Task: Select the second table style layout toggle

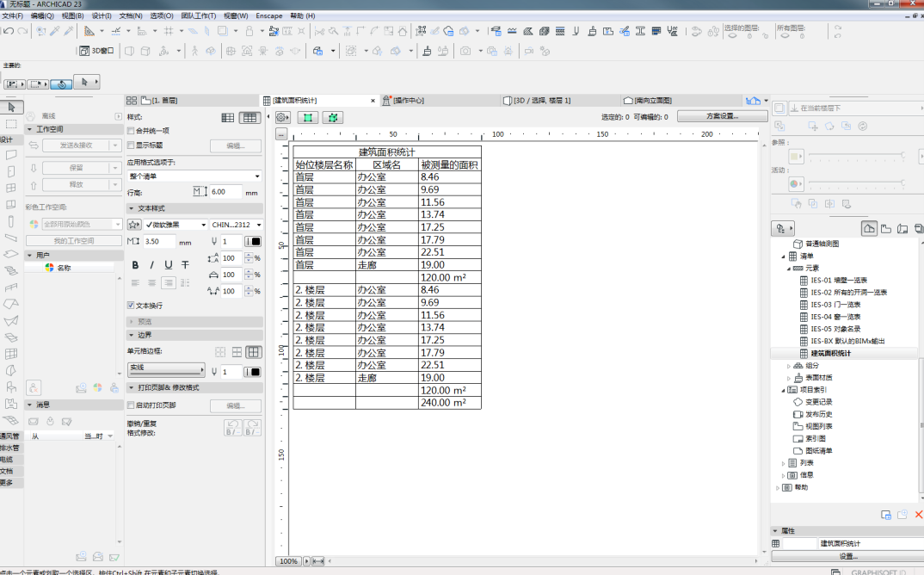Action: click(x=249, y=117)
